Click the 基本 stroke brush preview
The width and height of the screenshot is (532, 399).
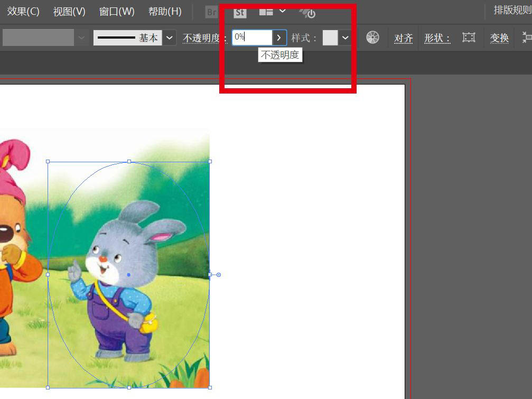point(127,38)
